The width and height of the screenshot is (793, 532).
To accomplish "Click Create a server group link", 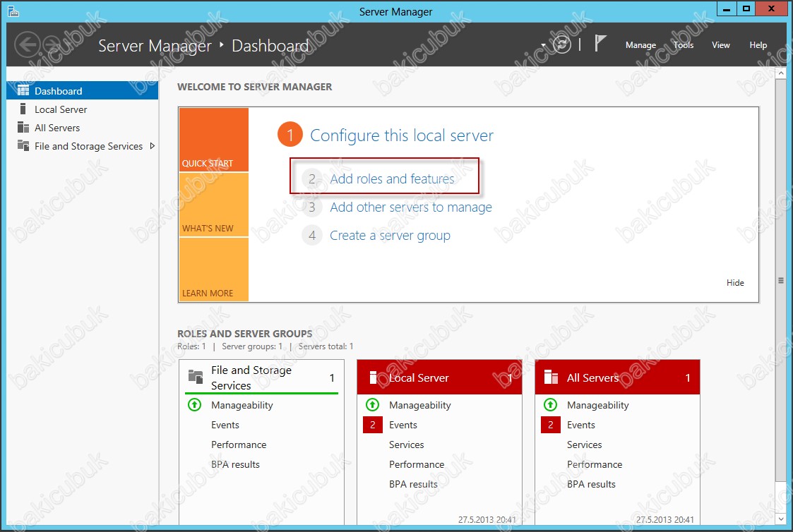I will 390,236.
